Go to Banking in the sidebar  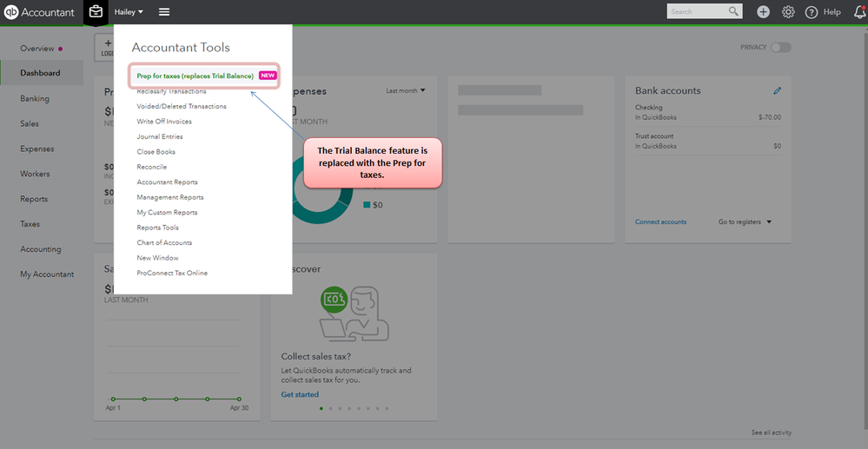tap(35, 98)
